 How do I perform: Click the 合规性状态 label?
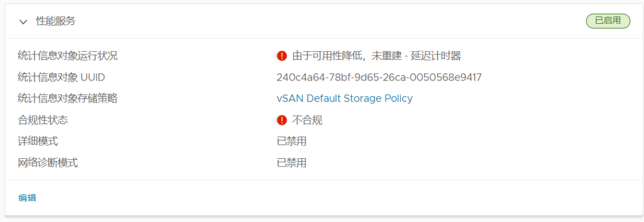[43, 120]
